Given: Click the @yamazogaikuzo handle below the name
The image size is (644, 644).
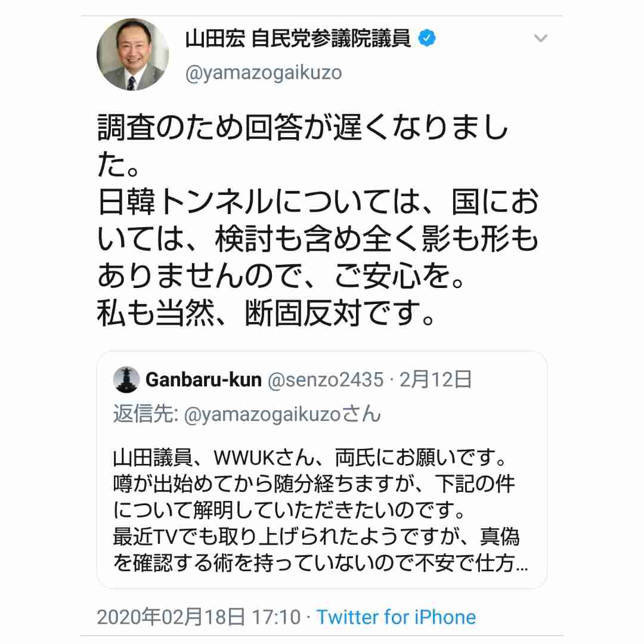Looking at the screenshot, I should [264, 73].
